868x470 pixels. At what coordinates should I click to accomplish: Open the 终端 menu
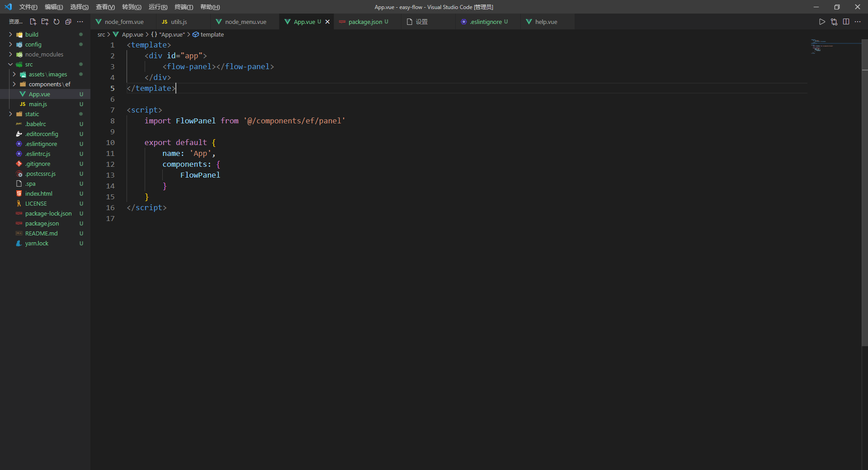coord(183,7)
